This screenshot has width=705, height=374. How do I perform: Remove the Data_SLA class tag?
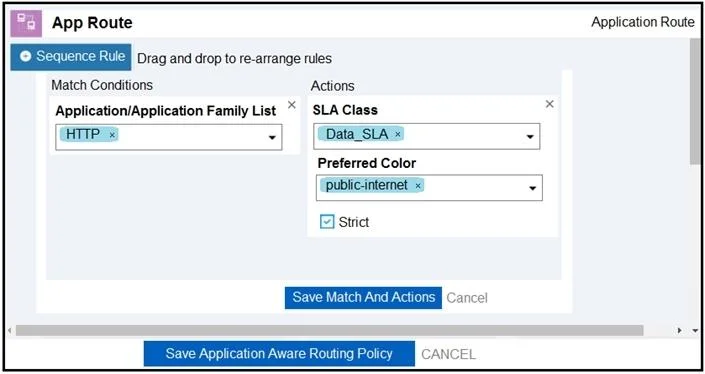point(397,134)
